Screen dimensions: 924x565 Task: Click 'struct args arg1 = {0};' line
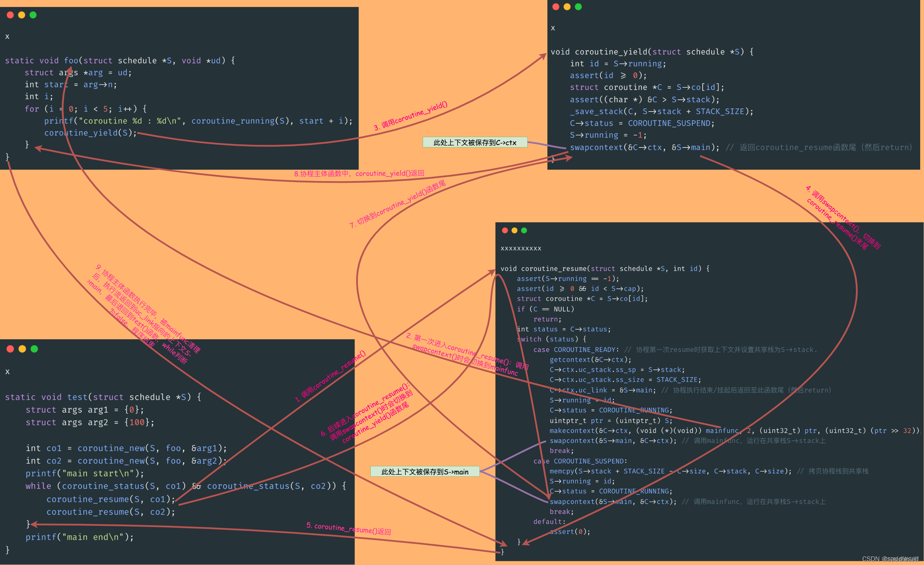[x=85, y=410]
